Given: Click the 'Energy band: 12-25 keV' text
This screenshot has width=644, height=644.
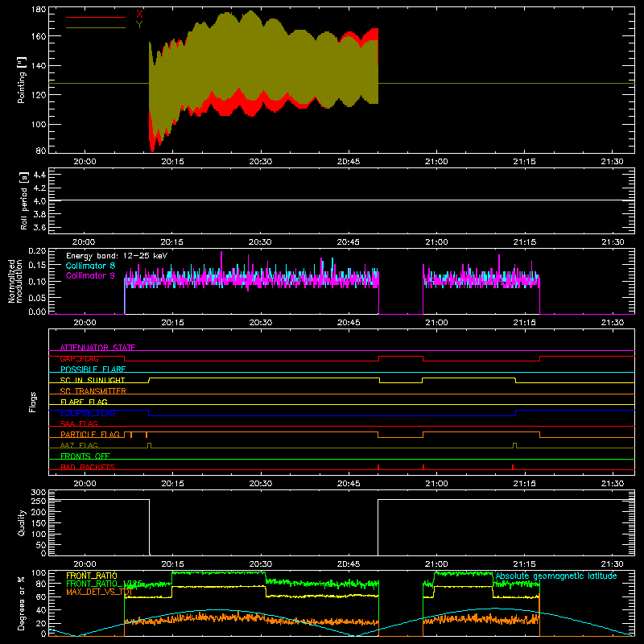Looking at the screenshot, I should (117, 256).
